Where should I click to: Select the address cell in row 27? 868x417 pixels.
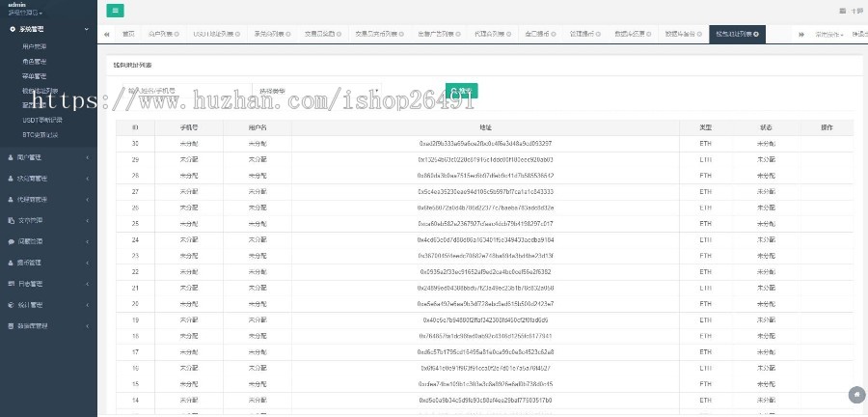point(485,192)
